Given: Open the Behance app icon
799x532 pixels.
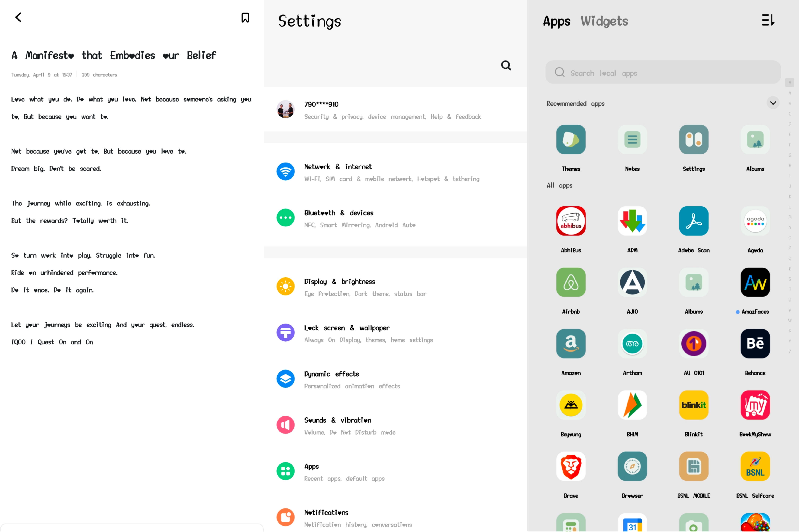Looking at the screenshot, I should [x=755, y=343].
